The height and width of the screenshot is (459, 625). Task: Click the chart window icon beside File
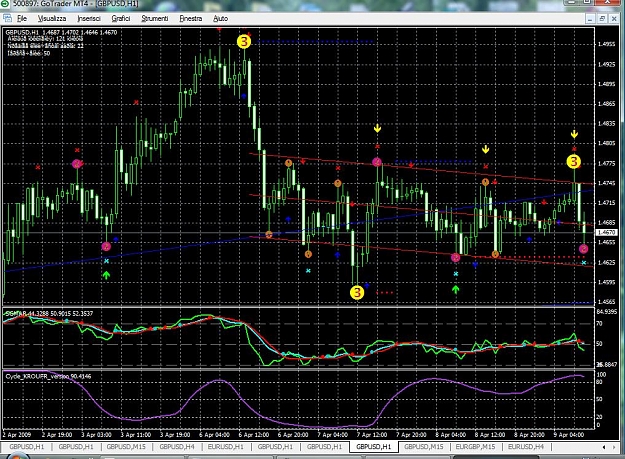7,18
